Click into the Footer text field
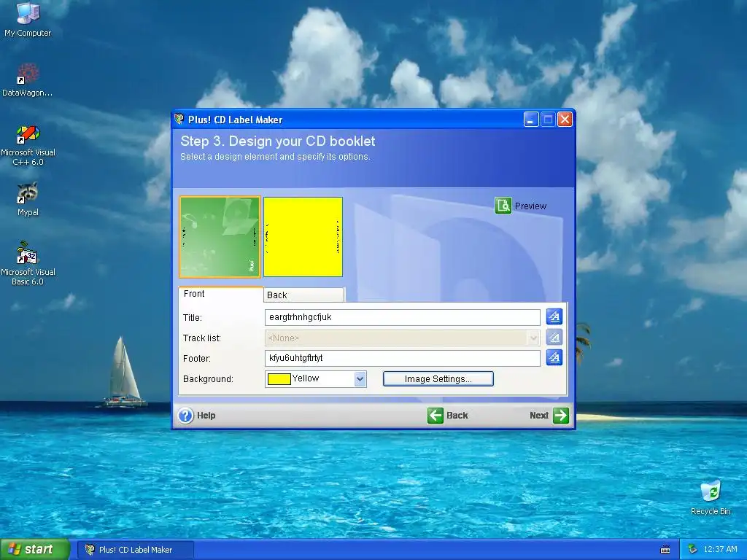Screen dimensions: 747x560 point(403,358)
